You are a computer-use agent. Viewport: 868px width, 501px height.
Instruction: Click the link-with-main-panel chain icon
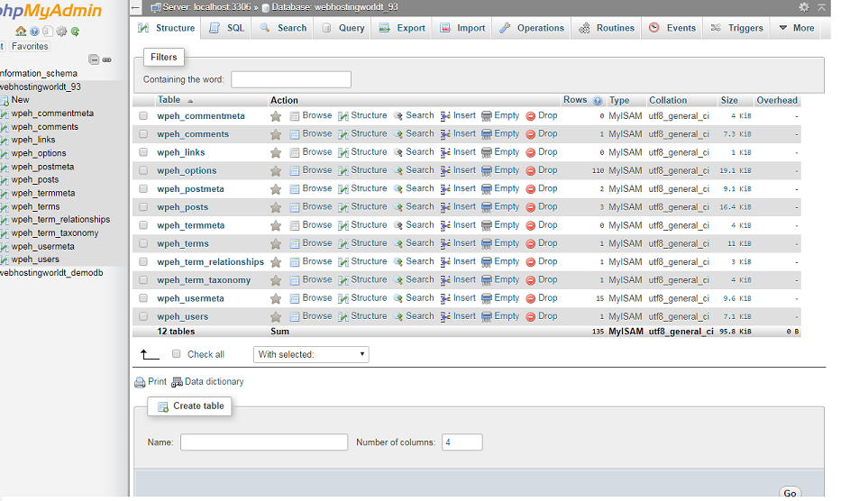(107, 59)
